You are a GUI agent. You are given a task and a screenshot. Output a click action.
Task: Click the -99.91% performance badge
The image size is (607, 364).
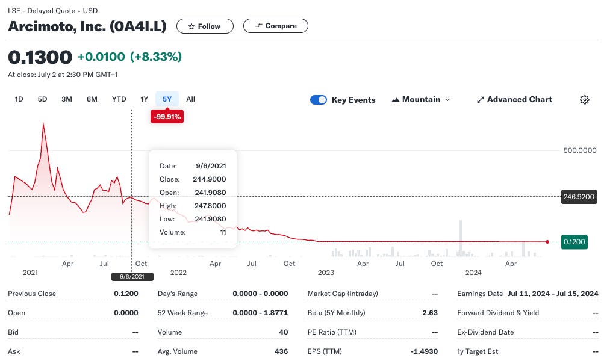[x=167, y=117]
